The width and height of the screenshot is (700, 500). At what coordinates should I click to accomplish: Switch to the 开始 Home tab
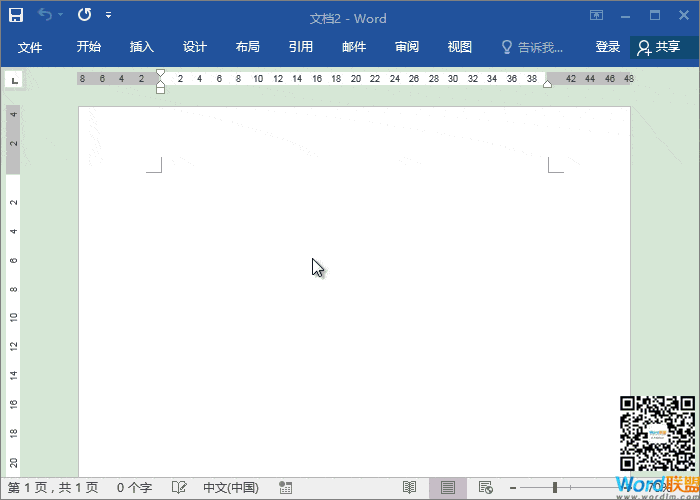pos(88,46)
